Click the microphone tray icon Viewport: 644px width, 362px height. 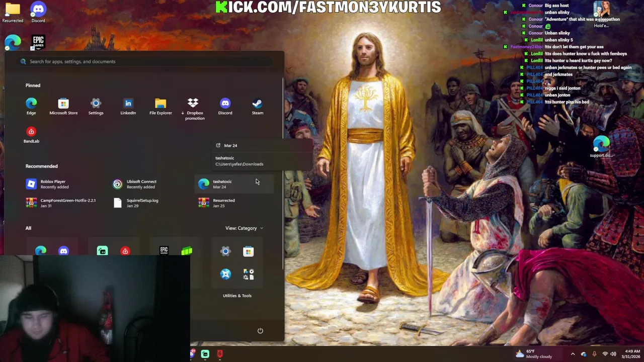click(x=594, y=354)
